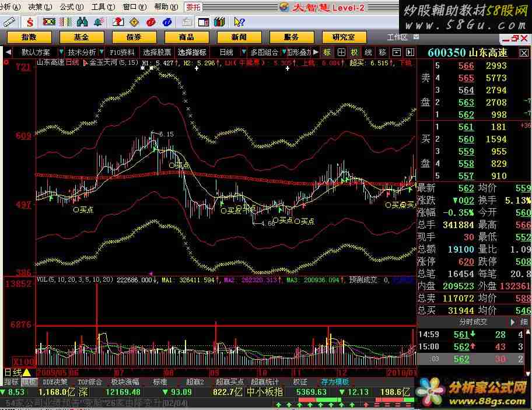532x410 pixels.
Task: Click the 指数 yellow button
Action: tap(29, 37)
